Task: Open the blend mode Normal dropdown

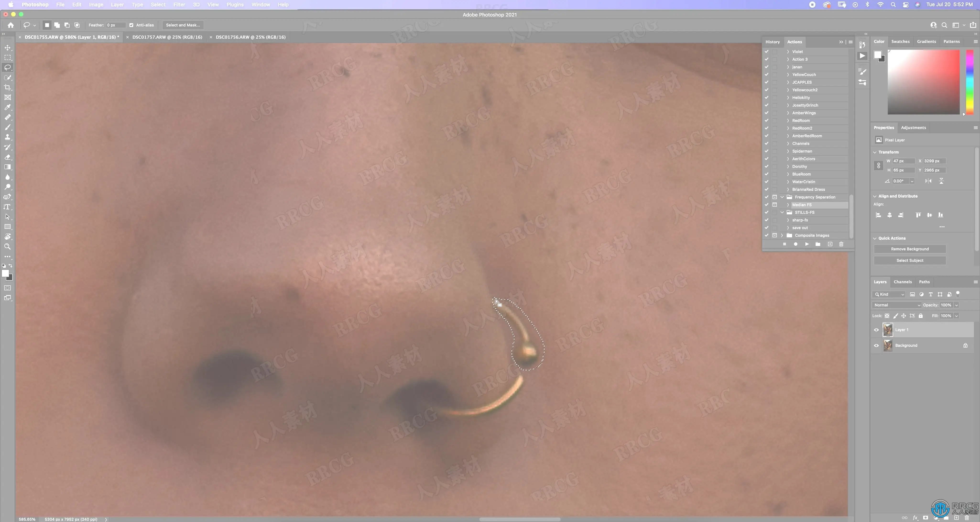Action: pos(897,305)
